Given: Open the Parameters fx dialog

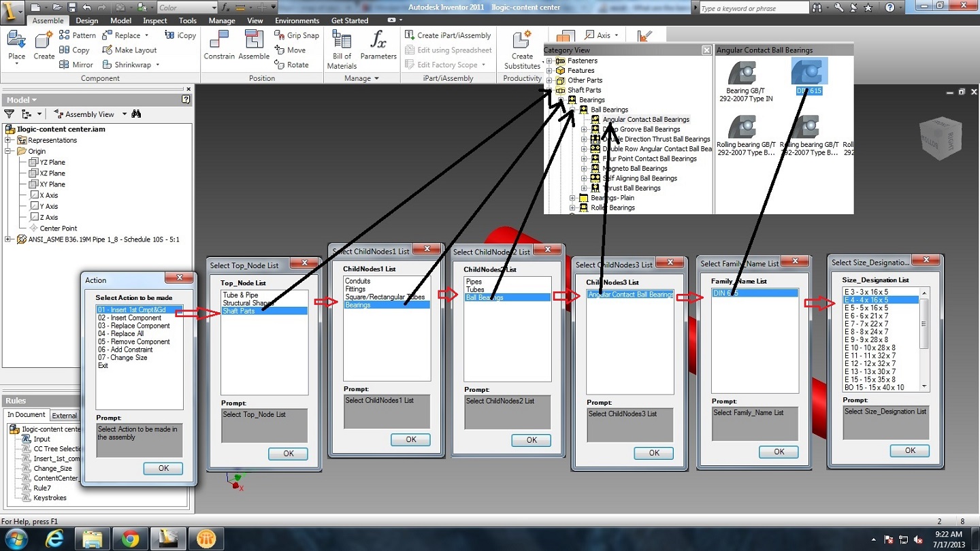Looking at the screenshot, I should tap(378, 46).
